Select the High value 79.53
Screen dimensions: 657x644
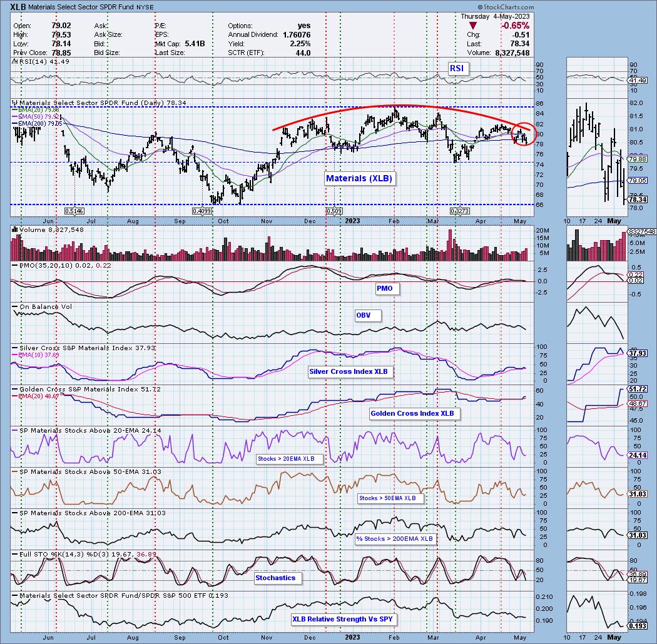61,35
